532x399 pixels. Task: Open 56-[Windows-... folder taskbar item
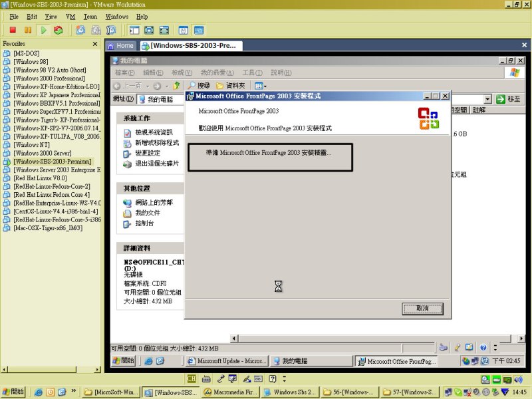(350, 392)
